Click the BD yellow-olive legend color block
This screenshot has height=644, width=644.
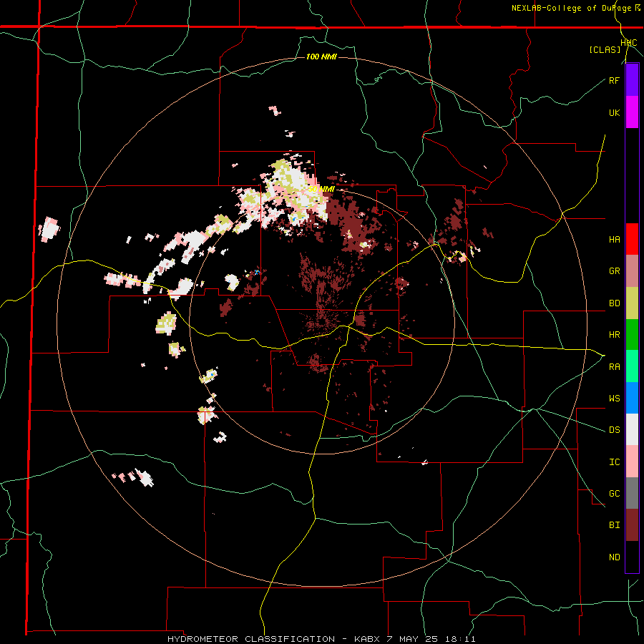(632, 303)
